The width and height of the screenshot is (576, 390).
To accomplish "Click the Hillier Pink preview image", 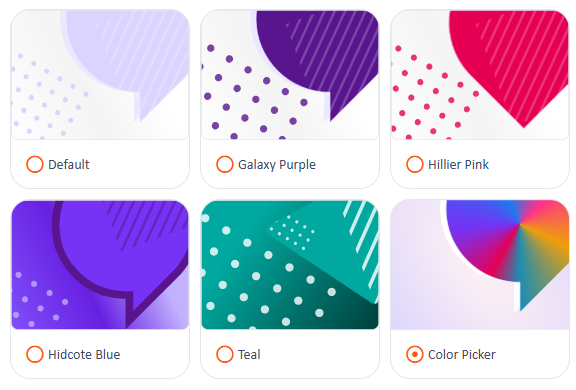I will point(480,75).
